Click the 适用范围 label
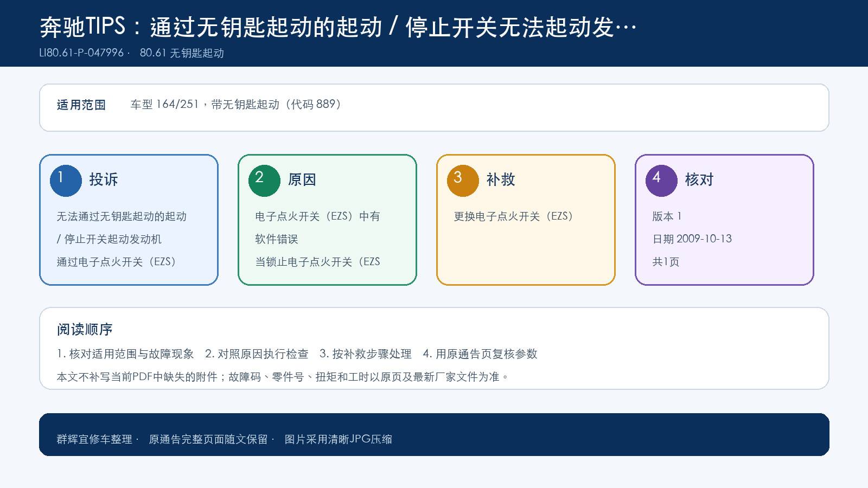The width and height of the screenshot is (868, 488). pyautogui.click(x=81, y=105)
